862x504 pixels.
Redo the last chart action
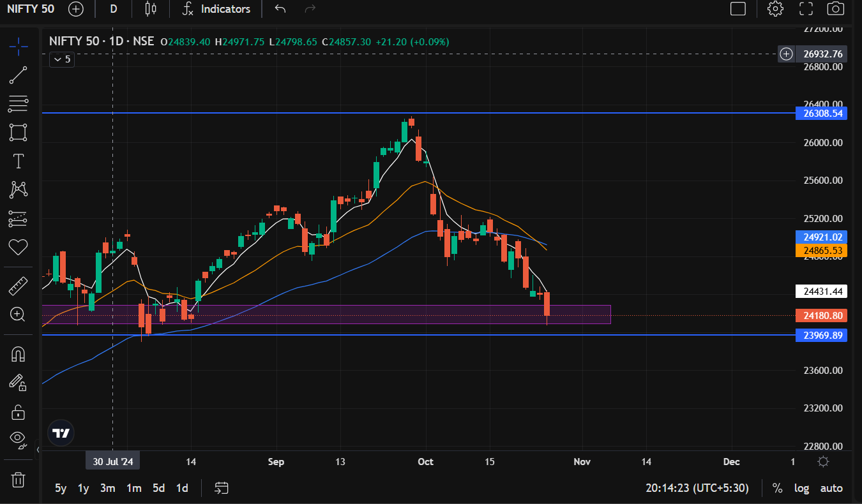[x=311, y=9]
